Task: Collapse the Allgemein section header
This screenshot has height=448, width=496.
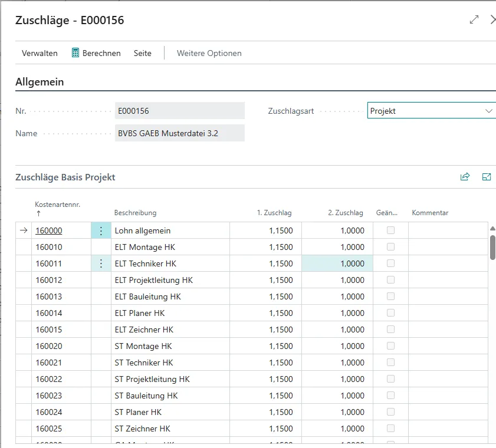Action: pos(40,82)
